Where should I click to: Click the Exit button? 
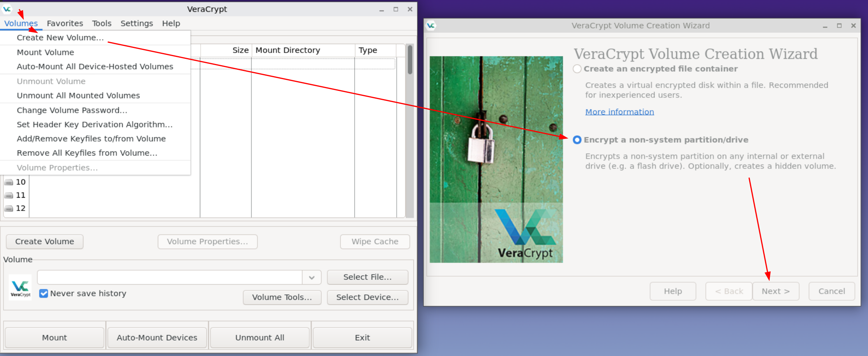pos(362,338)
